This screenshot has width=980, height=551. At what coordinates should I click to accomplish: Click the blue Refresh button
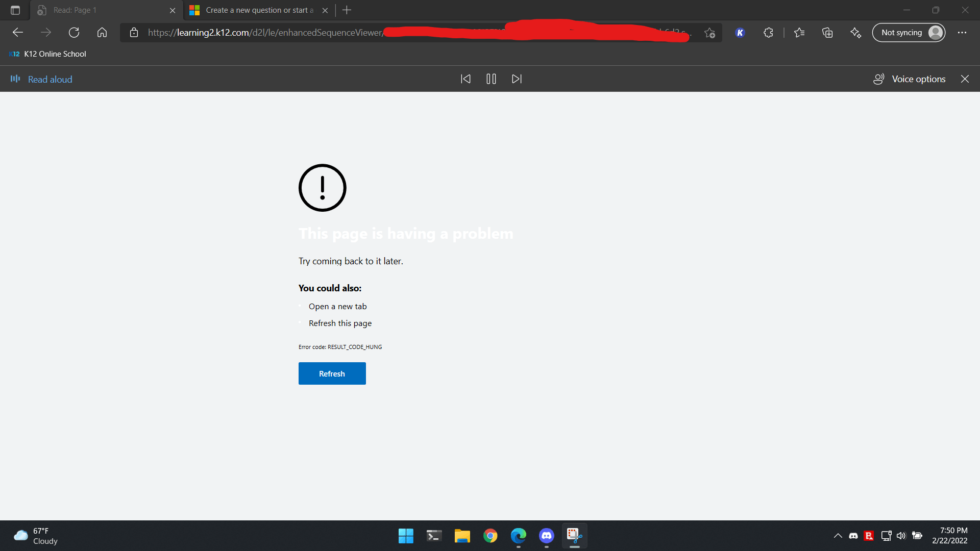[x=332, y=373]
